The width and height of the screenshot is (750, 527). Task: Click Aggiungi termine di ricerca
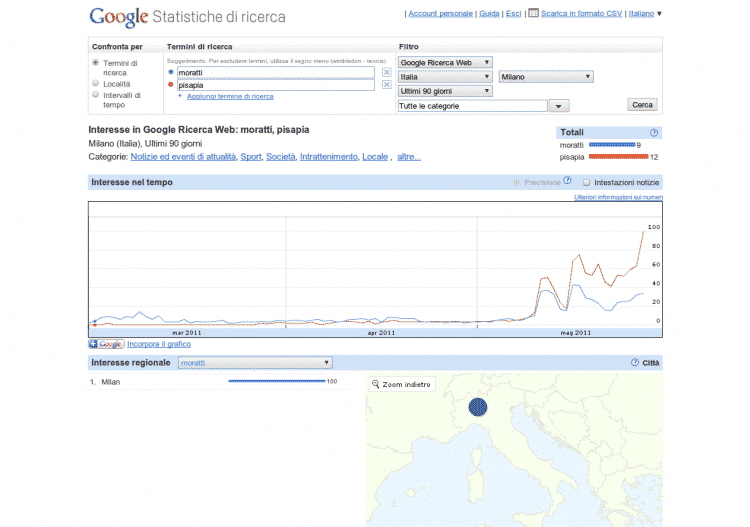click(x=230, y=97)
